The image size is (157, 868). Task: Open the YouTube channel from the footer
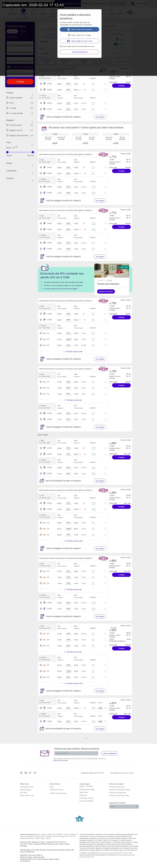point(34,773)
